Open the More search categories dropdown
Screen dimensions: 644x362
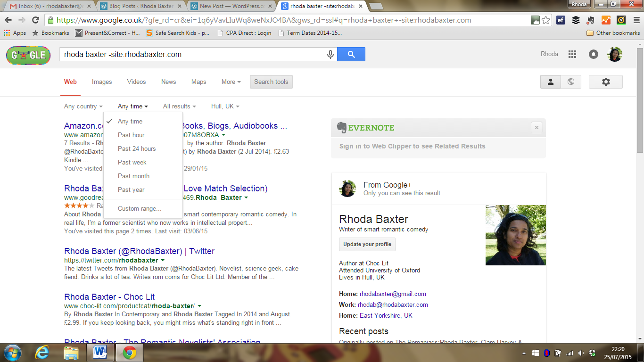[x=231, y=82]
